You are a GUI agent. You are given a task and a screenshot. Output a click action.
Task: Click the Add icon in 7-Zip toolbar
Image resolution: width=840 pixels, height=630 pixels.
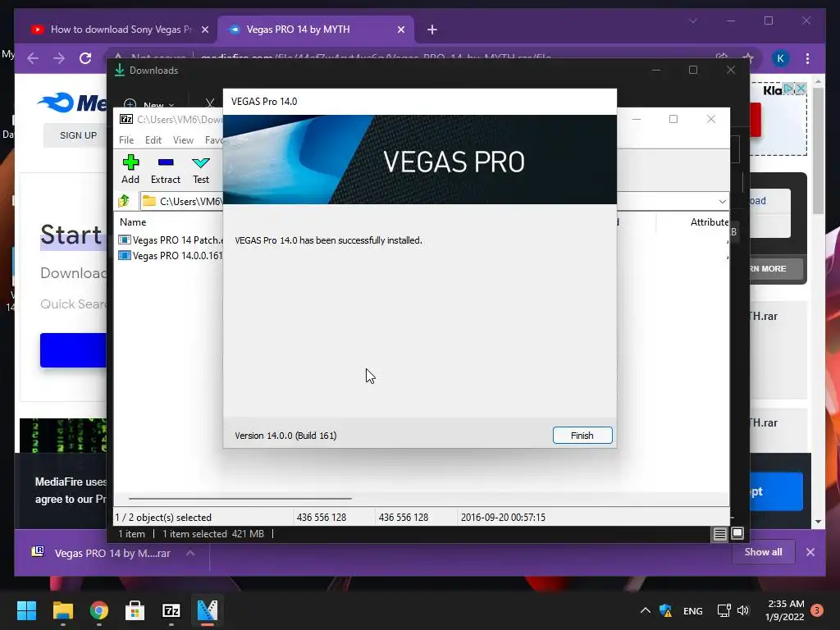pos(130,169)
